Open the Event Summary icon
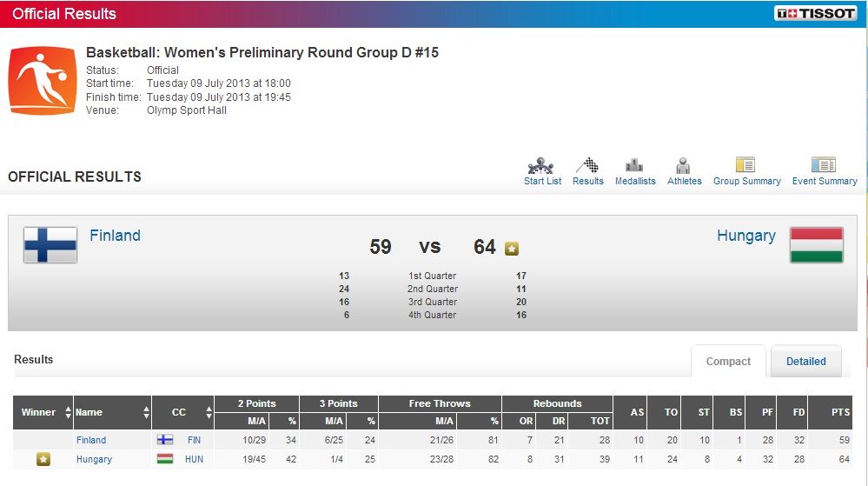The image size is (868, 486). click(824, 165)
